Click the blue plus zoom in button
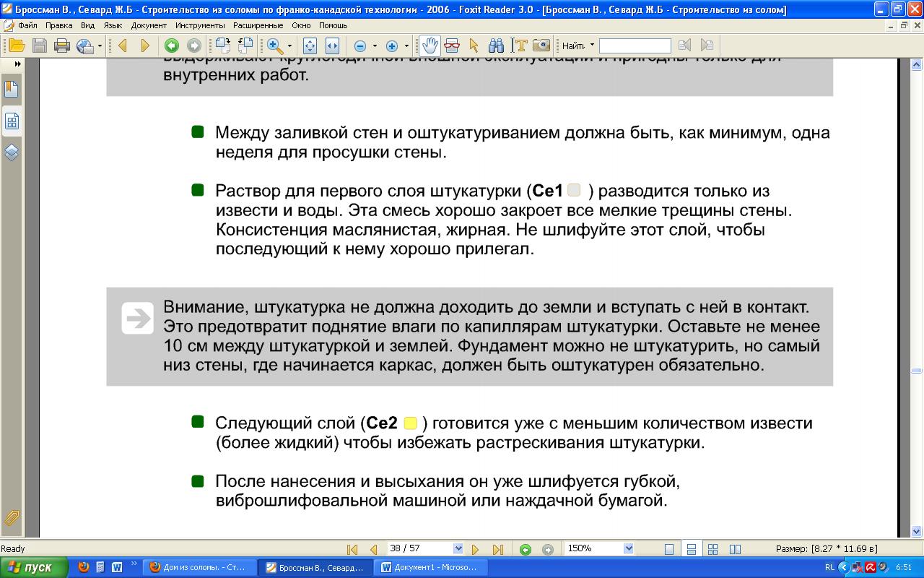Viewport: 924px width, 578px height. (x=392, y=46)
